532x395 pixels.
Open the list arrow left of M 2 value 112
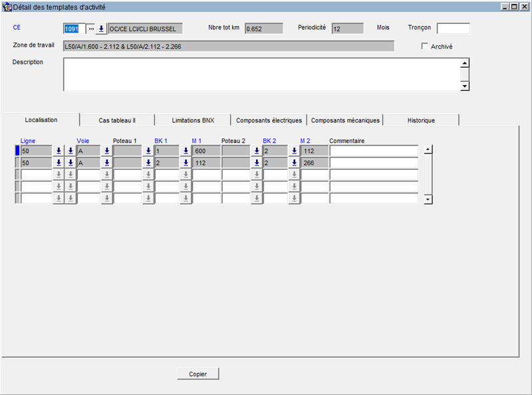click(294, 151)
